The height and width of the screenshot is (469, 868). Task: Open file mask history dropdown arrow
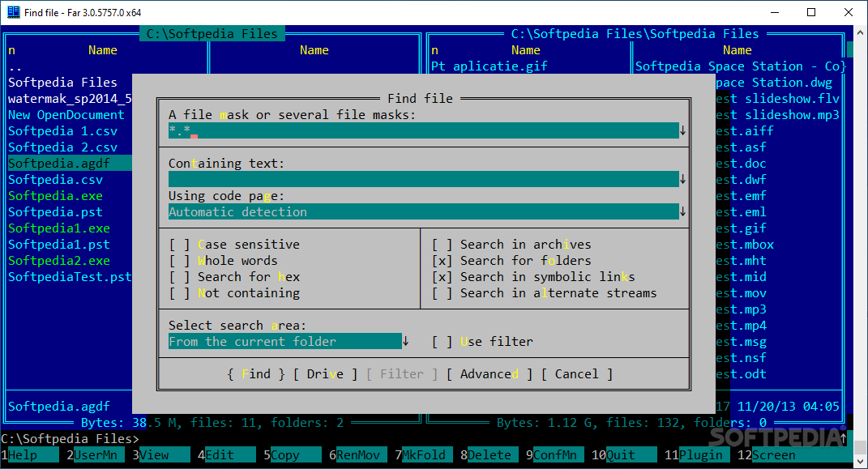pyautogui.click(x=682, y=130)
